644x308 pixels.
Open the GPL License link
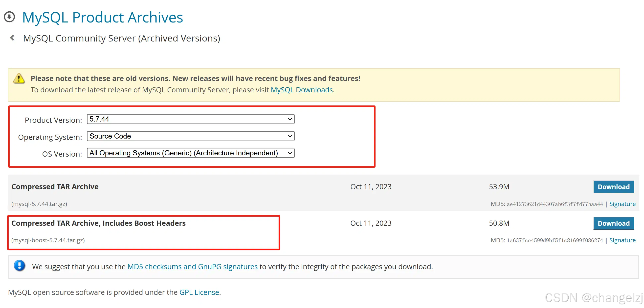point(199,292)
